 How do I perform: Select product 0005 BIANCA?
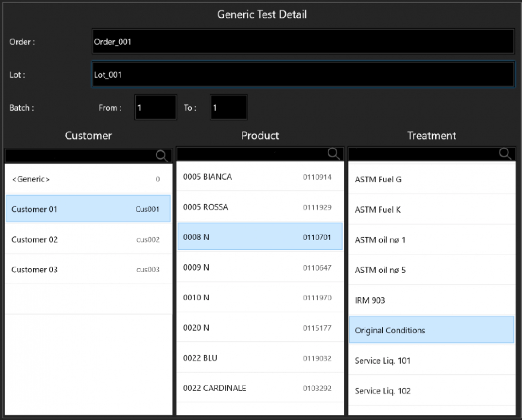pyautogui.click(x=260, y=177)
